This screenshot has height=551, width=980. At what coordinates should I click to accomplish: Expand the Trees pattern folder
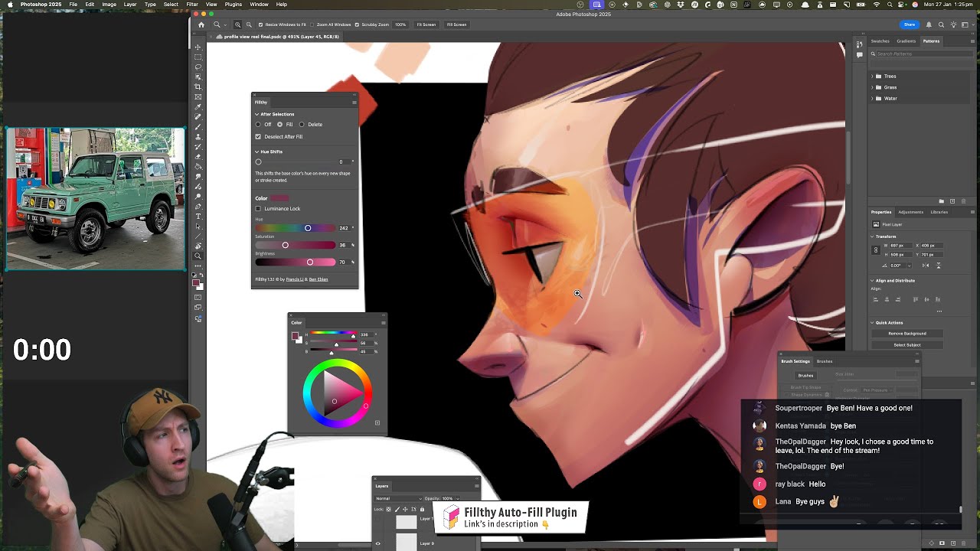(x=872, y=76)
